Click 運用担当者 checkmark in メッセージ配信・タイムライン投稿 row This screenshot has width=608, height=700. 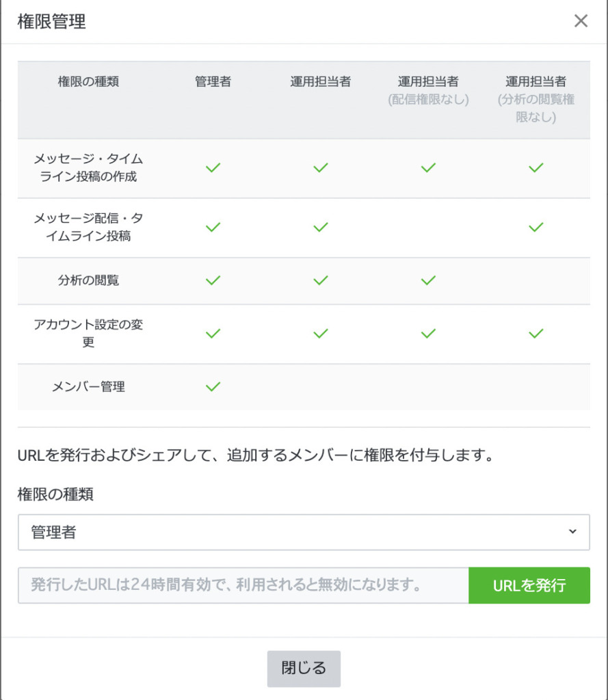(321, 227)
